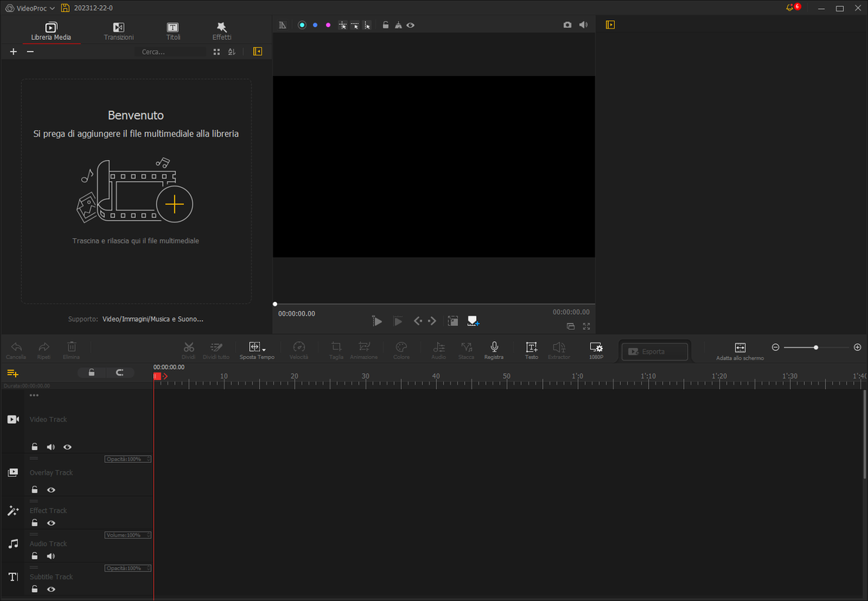Mute the preview volume speaker icon
This screenshot has width=868, height=601.
point(583,25)
